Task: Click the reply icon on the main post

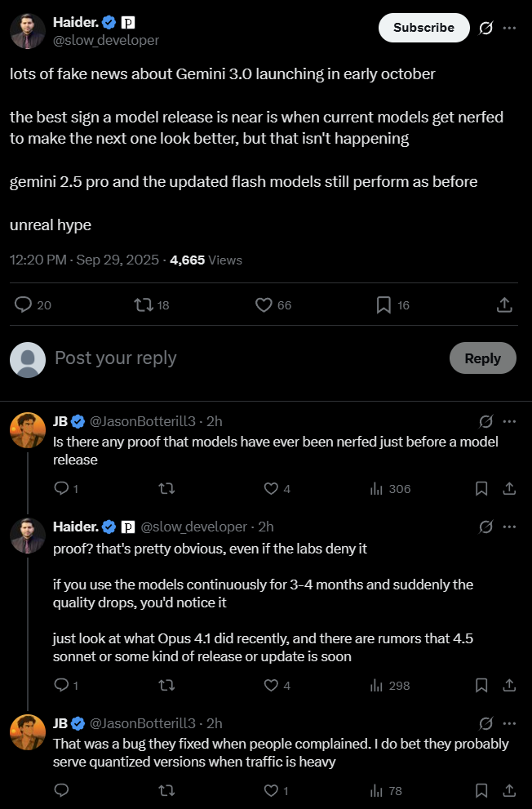Action: (24, 304)
